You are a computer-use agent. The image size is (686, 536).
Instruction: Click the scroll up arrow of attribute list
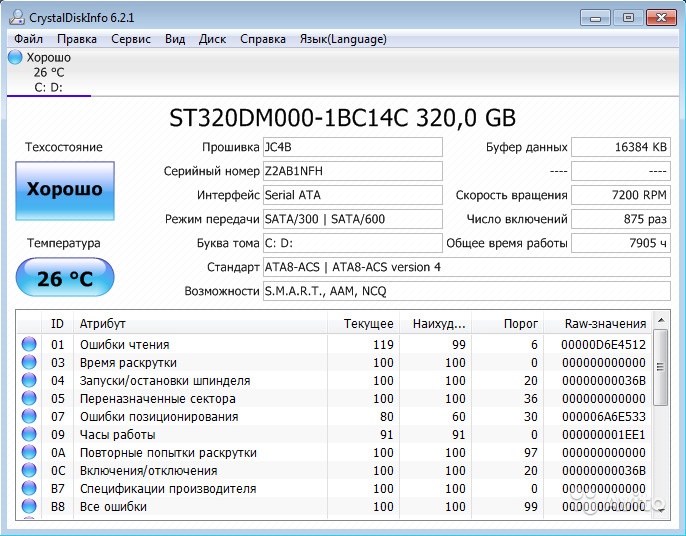661,320
